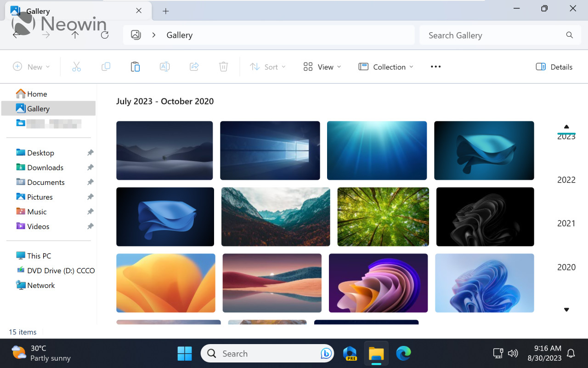Select Home in the sidebar
This screenshot has width=588, height=368.
[36, 93]
